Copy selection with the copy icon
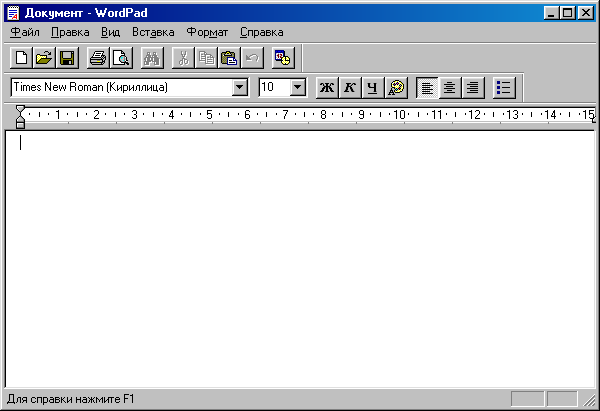The image size is (600, 411). tap(206, 58)
